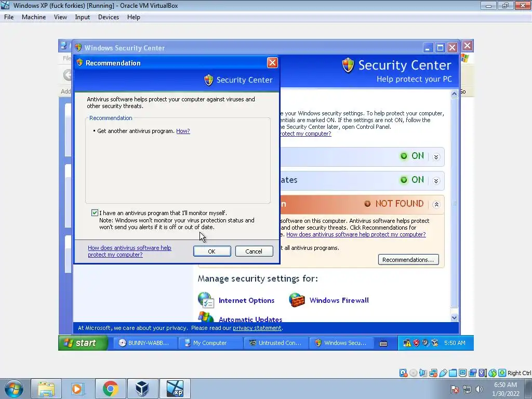Viewport: 532px width, 399px height.
Task: Click the red security shield in XP tray
Action: (x=416, y=343)
